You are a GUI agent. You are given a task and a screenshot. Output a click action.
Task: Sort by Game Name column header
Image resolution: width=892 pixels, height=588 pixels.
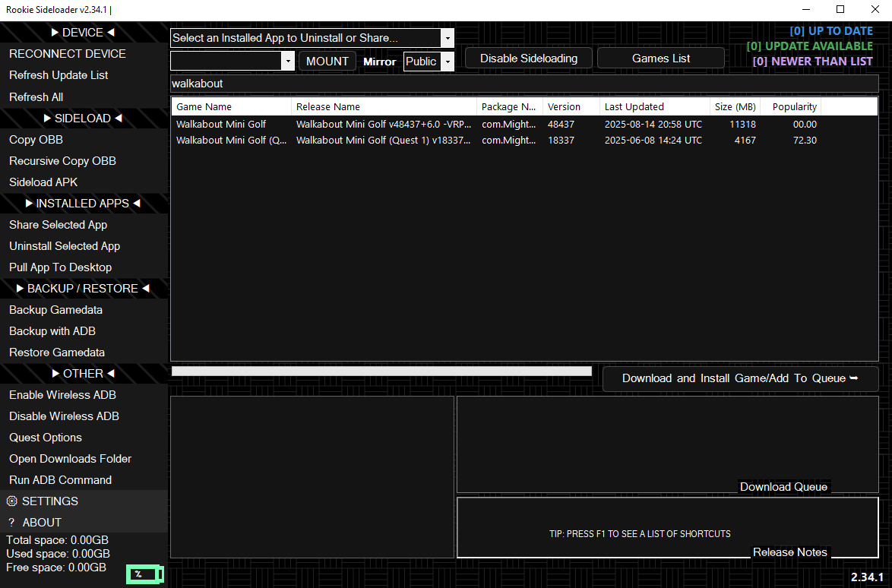click(x=231, y=106)
